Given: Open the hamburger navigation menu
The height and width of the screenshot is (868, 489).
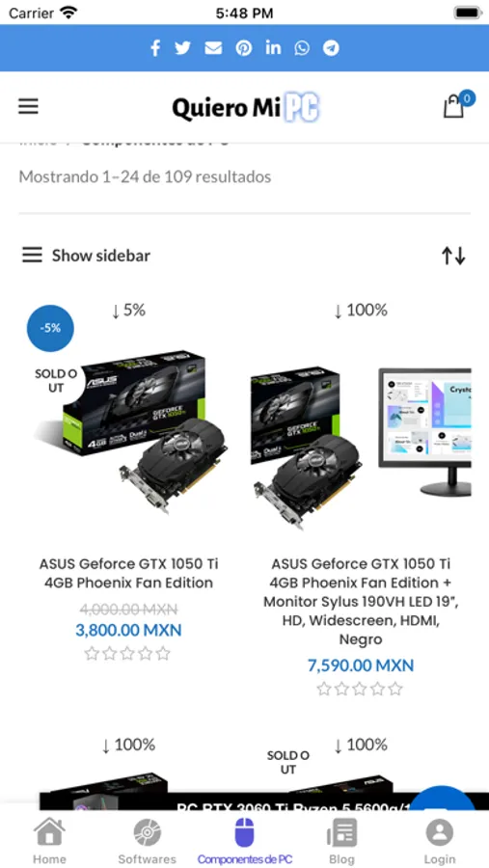Looking at the screenshot, I should (x=28, y=106).
